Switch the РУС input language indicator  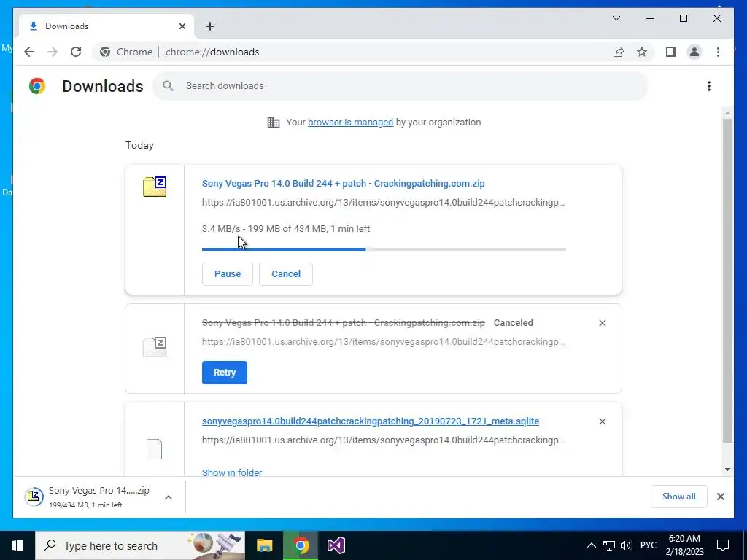point(648,545)
